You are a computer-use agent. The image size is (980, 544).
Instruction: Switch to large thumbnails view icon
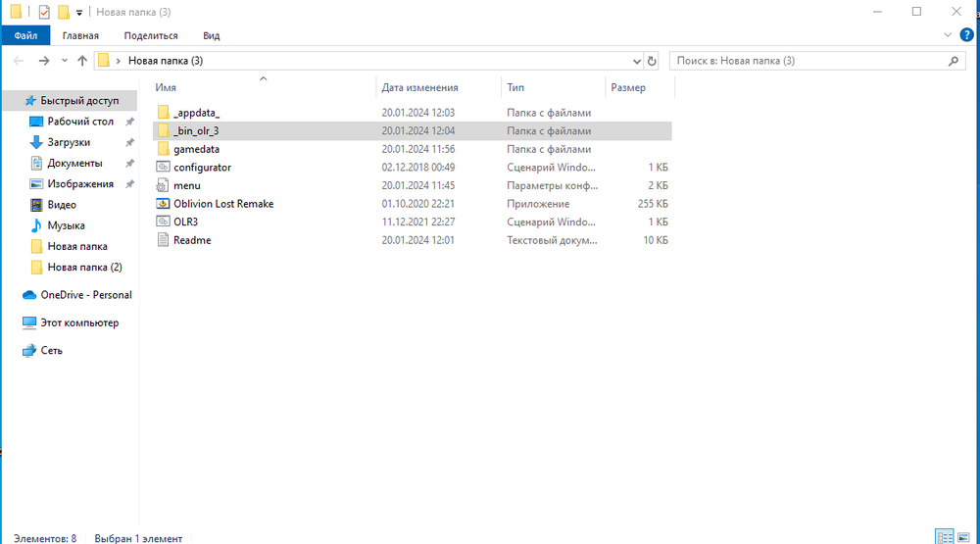point(963,537)
